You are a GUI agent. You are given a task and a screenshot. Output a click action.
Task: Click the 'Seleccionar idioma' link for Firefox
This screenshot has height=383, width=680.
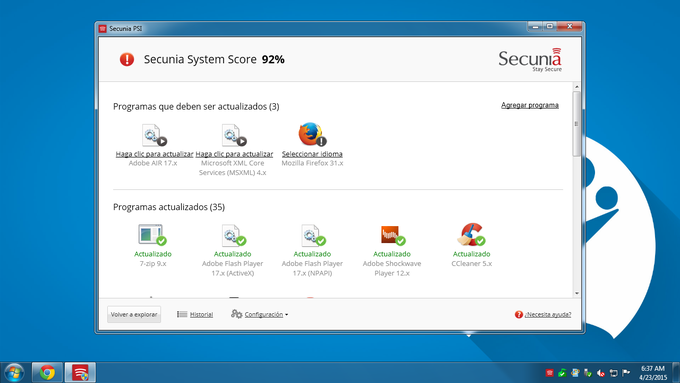pos(312,154)
